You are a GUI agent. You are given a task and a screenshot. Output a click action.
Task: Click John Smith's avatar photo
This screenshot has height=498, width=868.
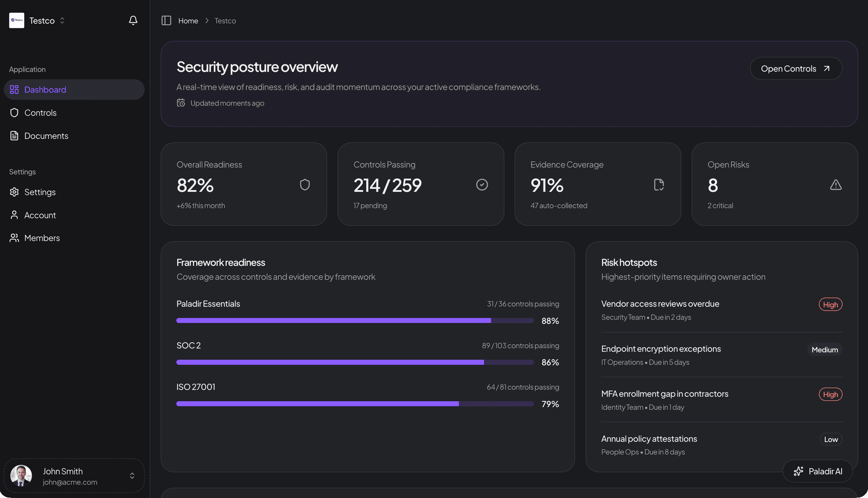tap(21, 476)
